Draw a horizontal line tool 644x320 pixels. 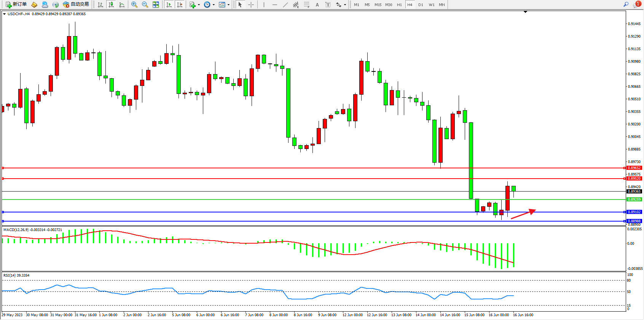coord(274,5)
